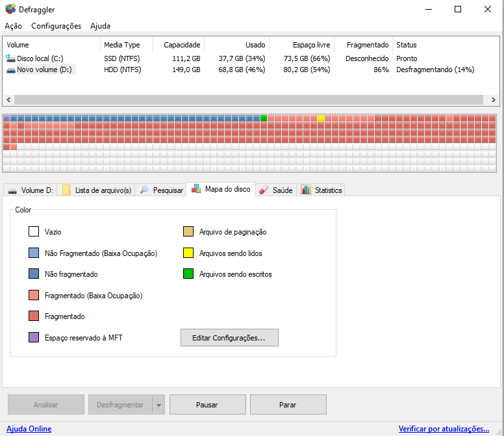Click the Desfragmentar button
Image resolution: width=504 pixels, height=436 pixels.
pyautogui.click(x=121, y=405)
